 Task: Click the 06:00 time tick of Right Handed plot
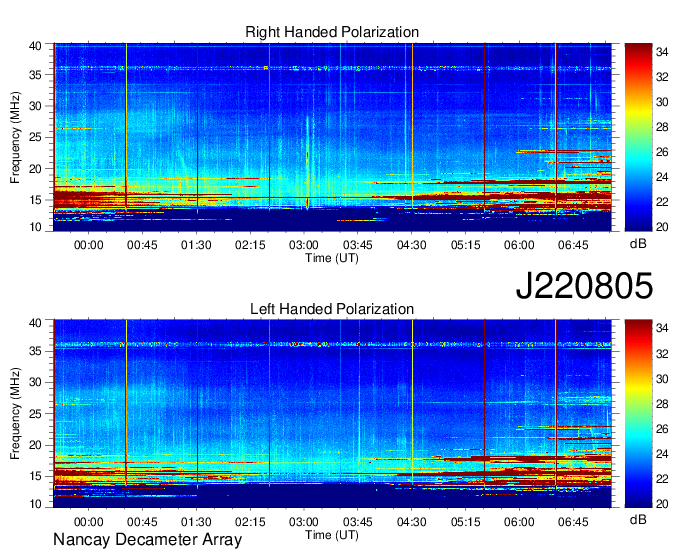coord(520,245)
